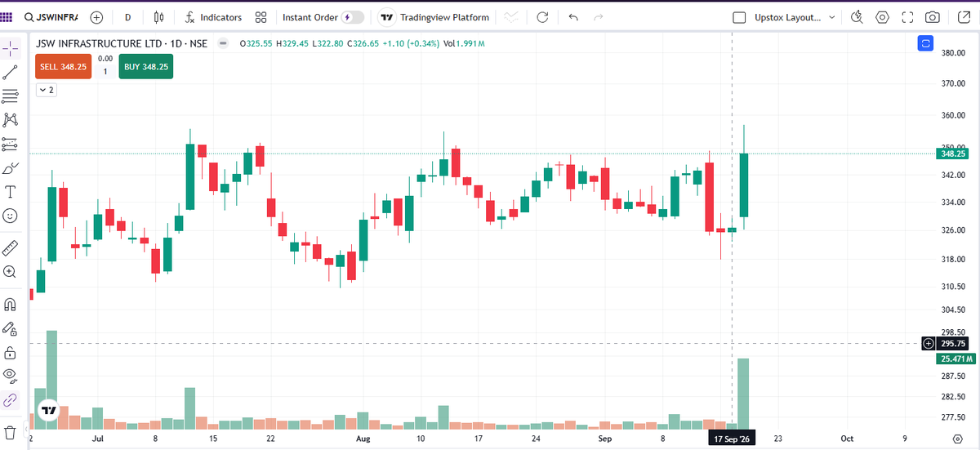Open the emoji icons tool
Viewport: 980px width, 450px height.
pos(10,216)
